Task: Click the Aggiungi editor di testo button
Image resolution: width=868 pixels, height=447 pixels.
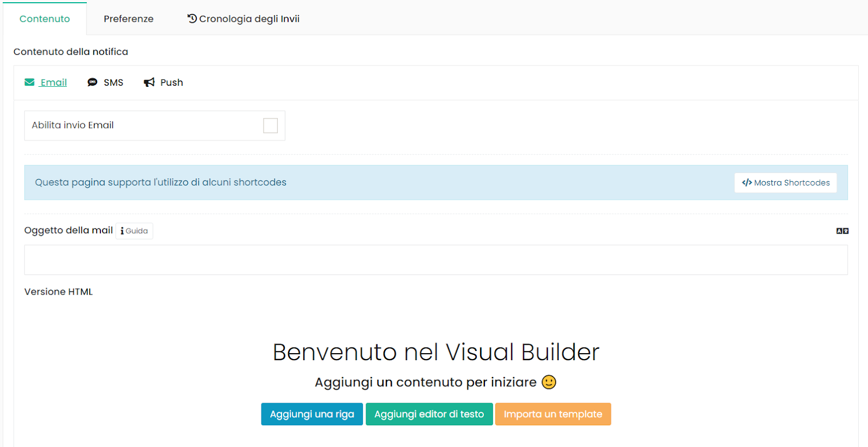Action: [x=429, y=414]
